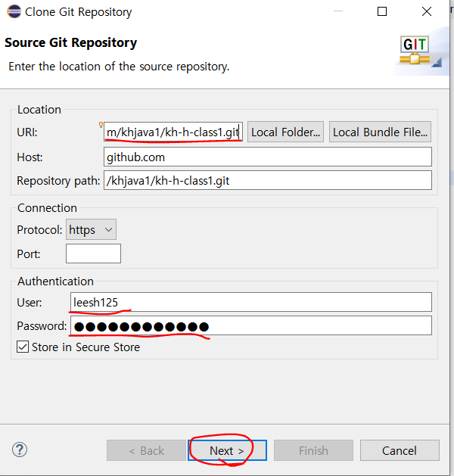Close the Clone Git Repository dialog
Viewport: 454px width, 476px height.
point(427,11)
